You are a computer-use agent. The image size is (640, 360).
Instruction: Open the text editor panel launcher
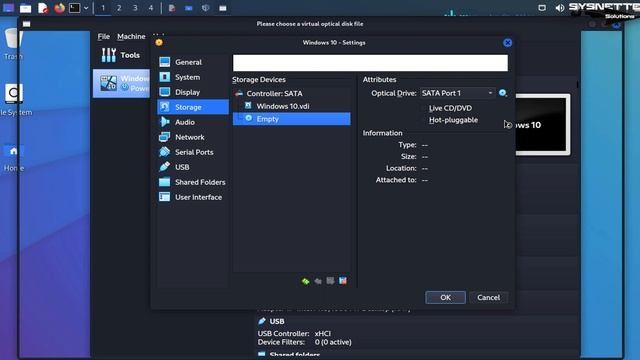[43, 8]
